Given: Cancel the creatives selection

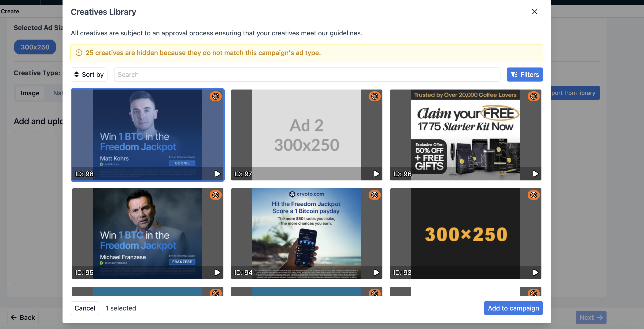Looking at the screenshot, I should [x=85, y=308].
